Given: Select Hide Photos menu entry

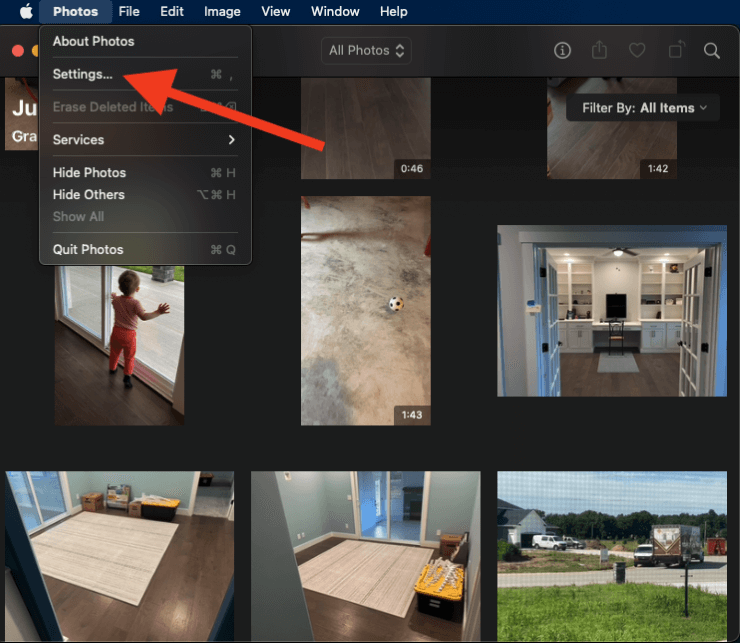Looking at the screenshot, I should tap(89, 173).
